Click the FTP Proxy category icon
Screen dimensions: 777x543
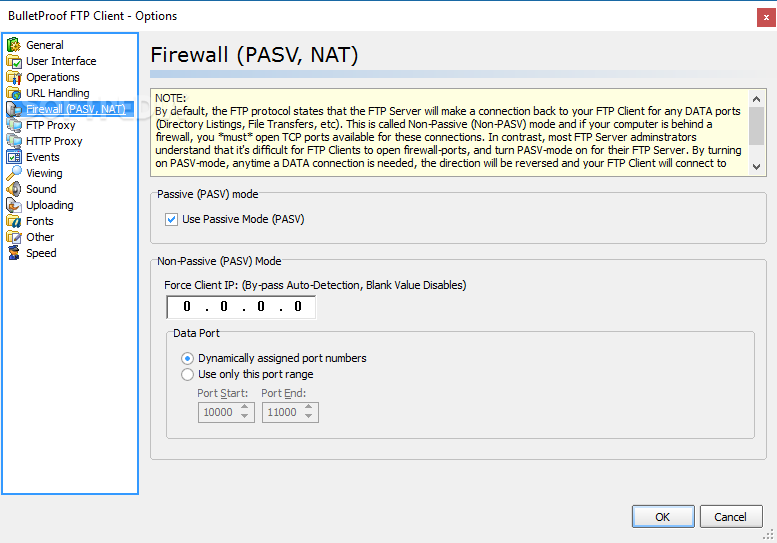(x=14, y=125)
